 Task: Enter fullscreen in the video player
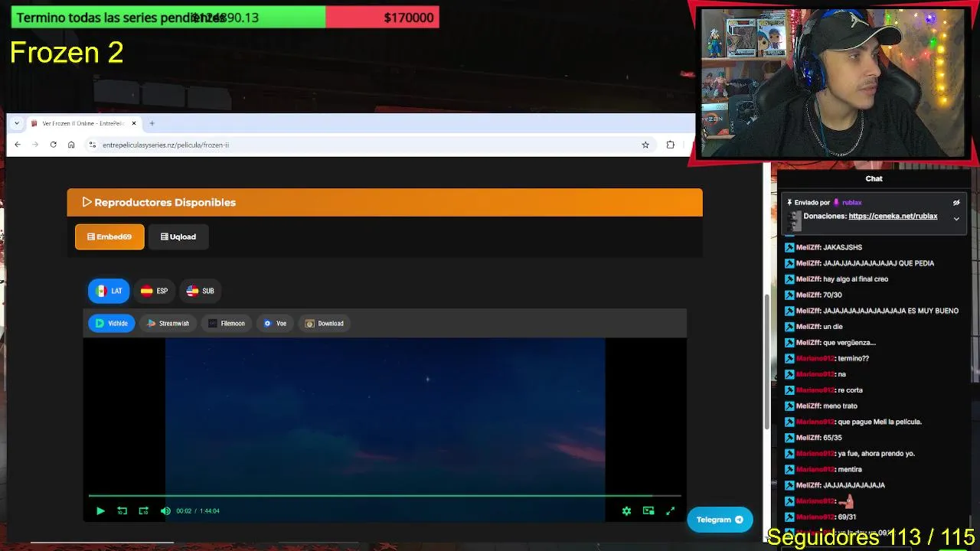[x=670, y=510]
